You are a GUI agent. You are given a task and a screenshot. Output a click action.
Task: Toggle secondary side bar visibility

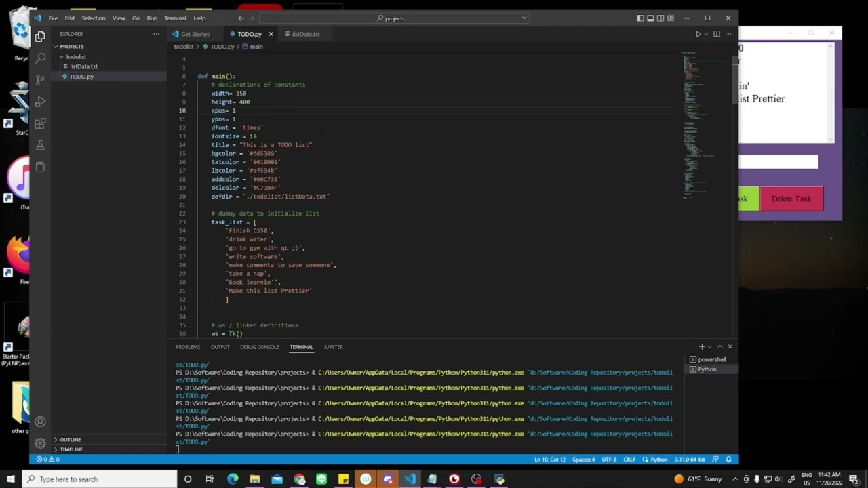(x=660, y=18)
